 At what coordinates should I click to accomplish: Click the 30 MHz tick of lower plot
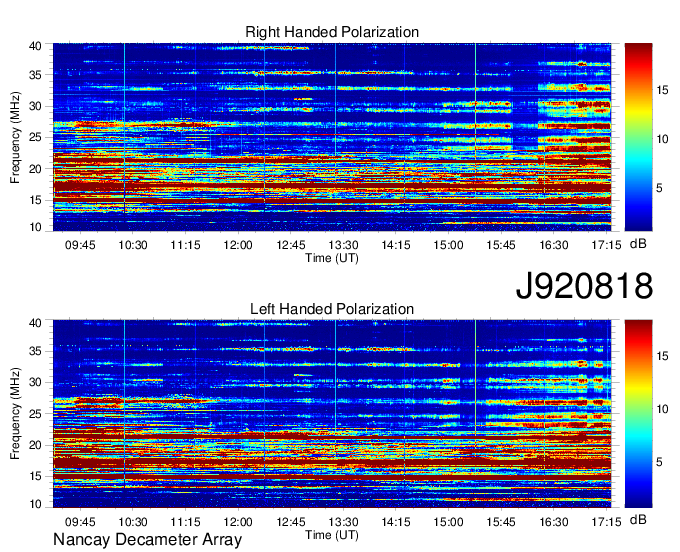pyautogui.click(x=35, y=382)
